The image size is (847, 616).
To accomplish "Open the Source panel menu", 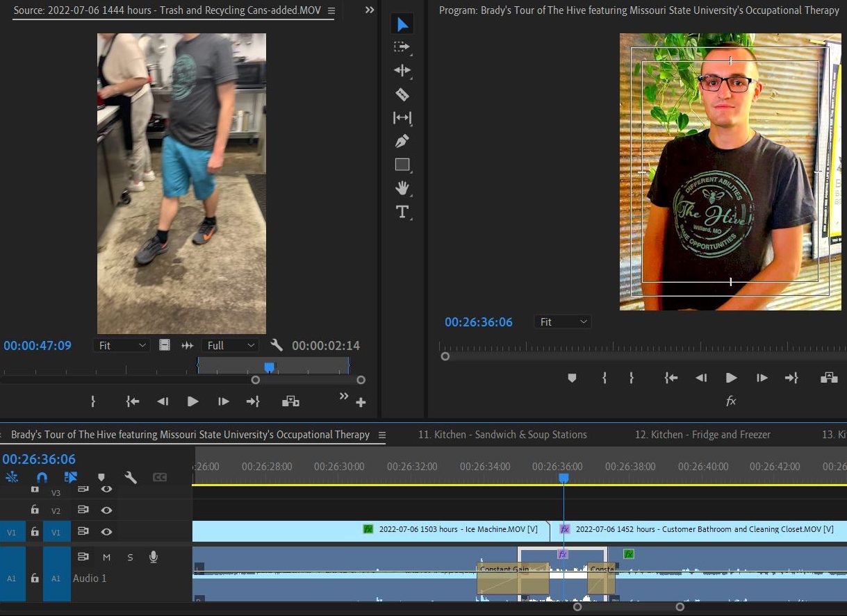I will coord(331,11).
